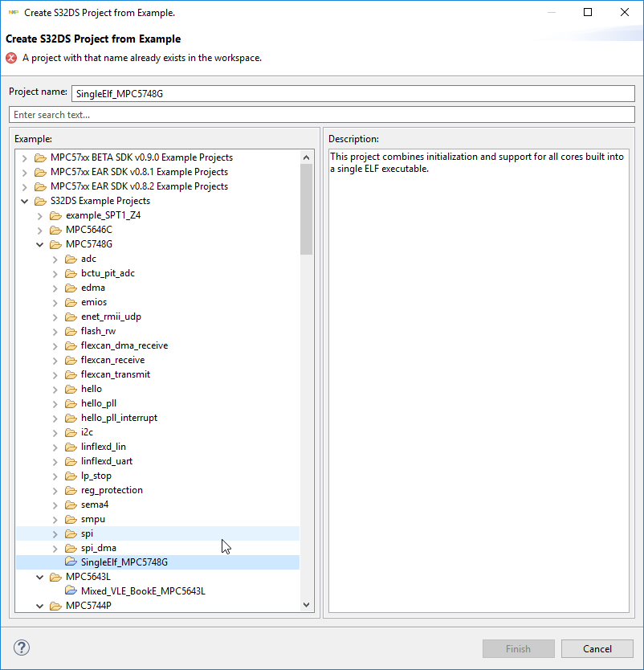Click the SingleElf_MPC5748G project icon
Image resolution: width=644 pixels, height=670 pixels.
pyautogui.click(x=71, y=562)
